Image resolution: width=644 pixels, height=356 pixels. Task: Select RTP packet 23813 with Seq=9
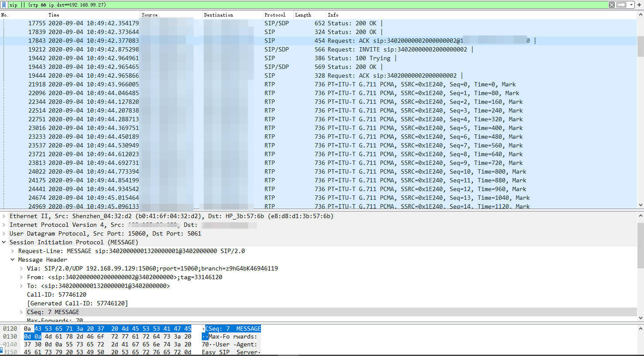(x=318, y=163)
